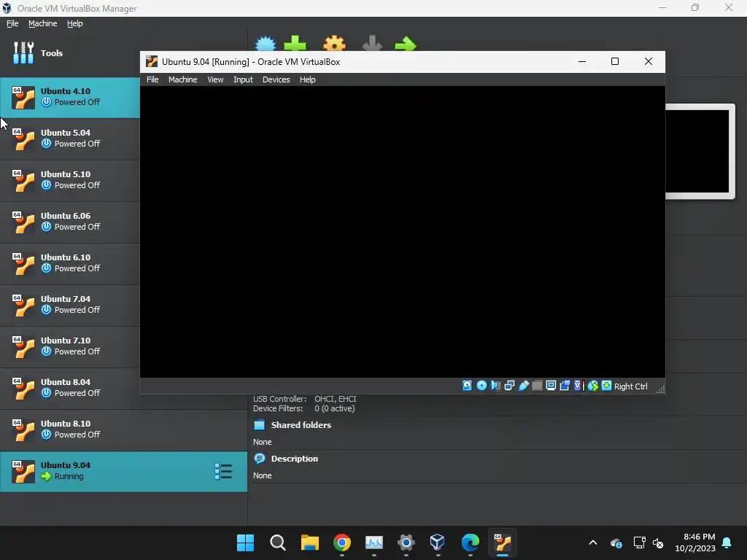This screenshot has height=560, width=747.
Task: Select Ubuntu 6.06 in the VM list
Action: [69, 222]
